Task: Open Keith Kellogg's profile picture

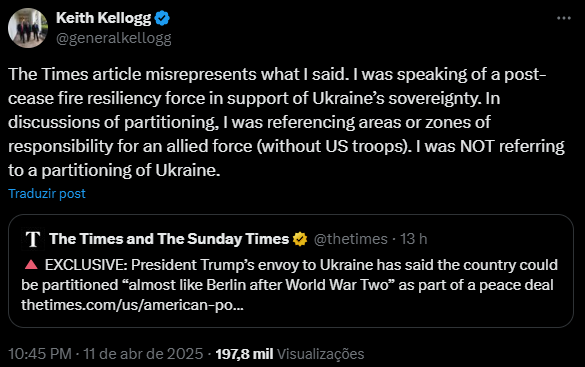Action: click(28, 28)
